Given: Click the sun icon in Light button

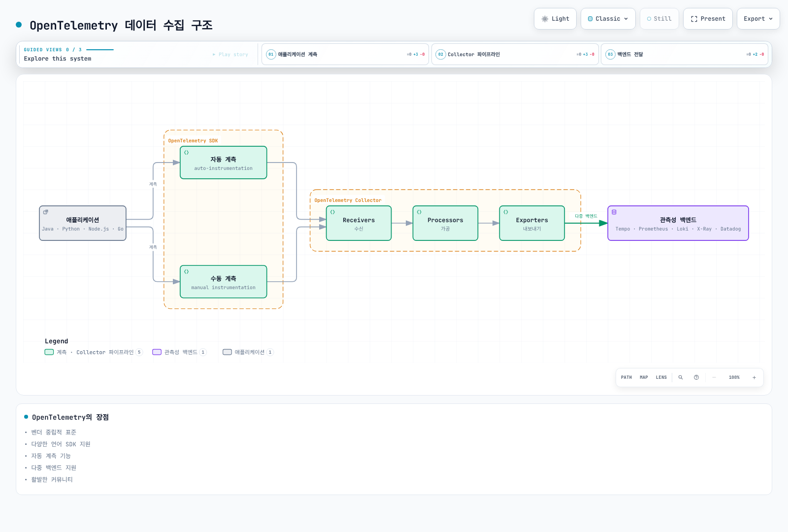Looking at the screenshot, I should [545, 19].
